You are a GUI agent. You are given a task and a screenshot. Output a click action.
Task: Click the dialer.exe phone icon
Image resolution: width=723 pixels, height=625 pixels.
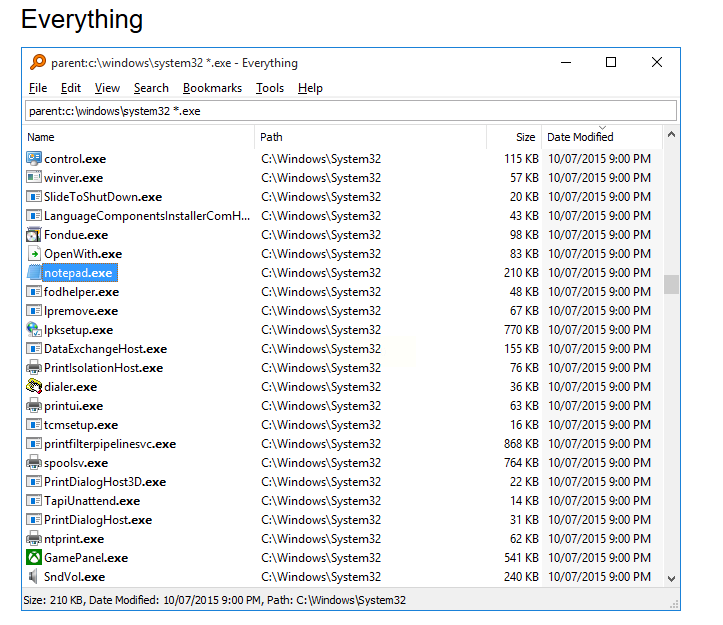(34, 386)
